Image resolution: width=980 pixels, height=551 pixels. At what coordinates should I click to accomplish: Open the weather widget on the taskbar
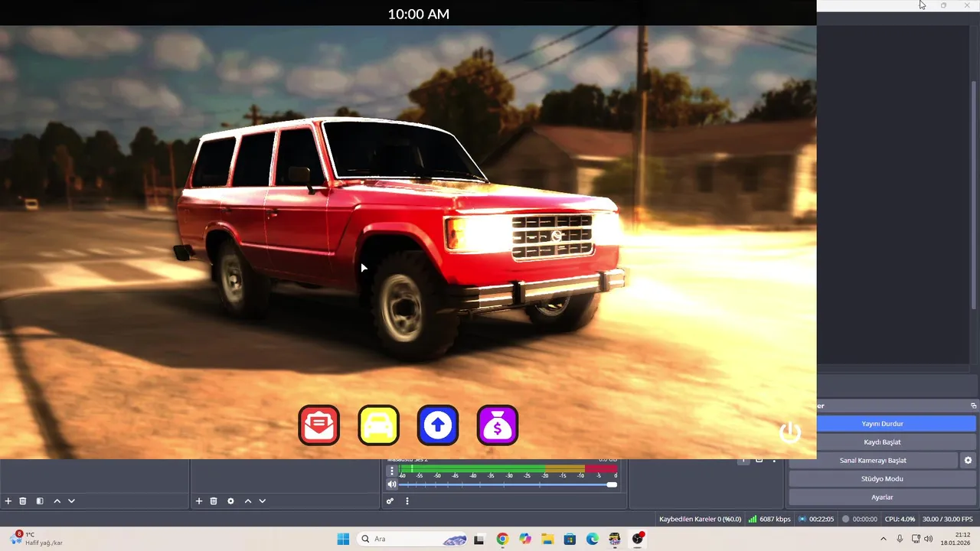(x=37, y=539)
